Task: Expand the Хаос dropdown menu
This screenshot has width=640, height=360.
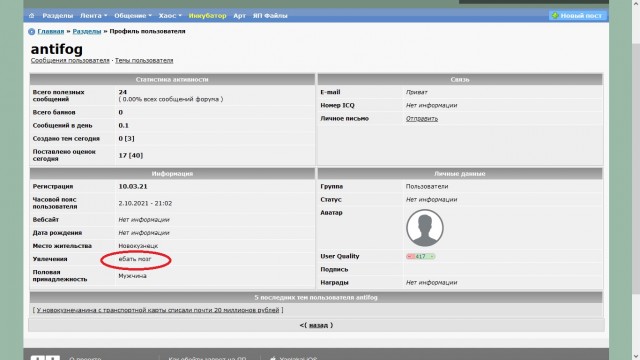Action: point(170,16)
